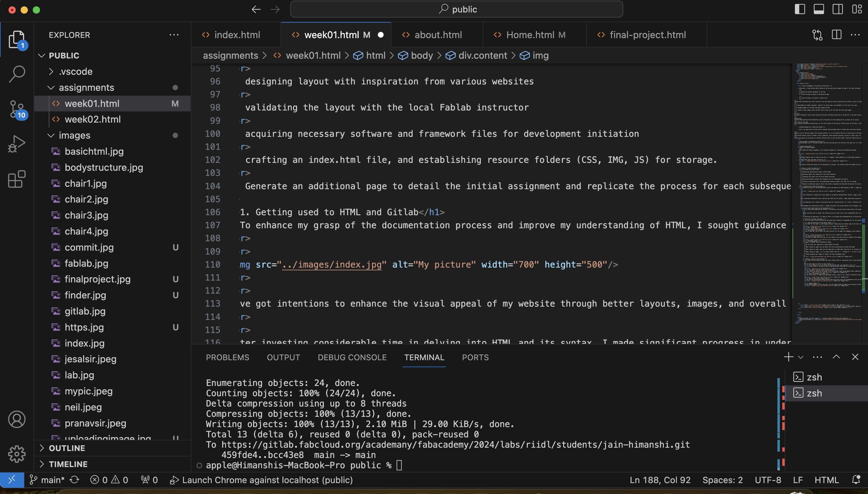Image resolution: width=868 pixels, height=494 pixels.
Task: Open basichtml.jpg in the explorer
Action: (x=112, y=151)
